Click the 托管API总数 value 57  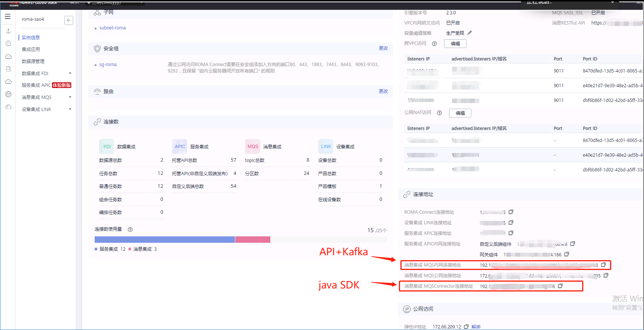[x=233, y=160]
